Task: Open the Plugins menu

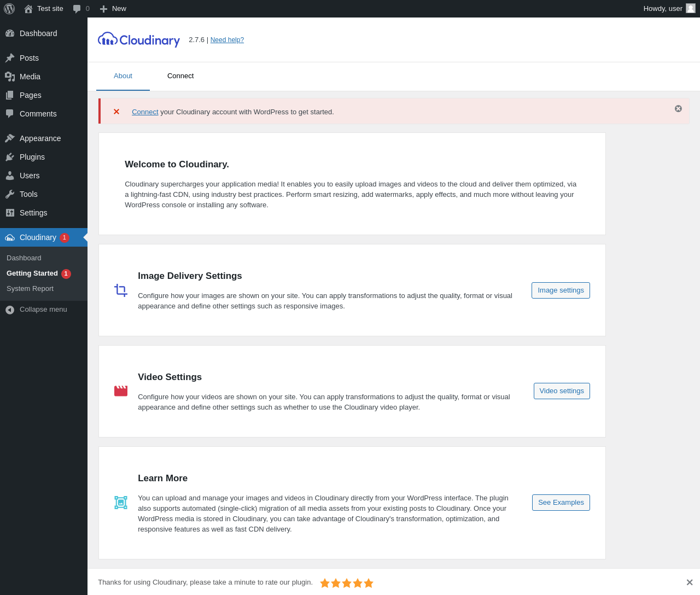Action: [x=32, y=157]
